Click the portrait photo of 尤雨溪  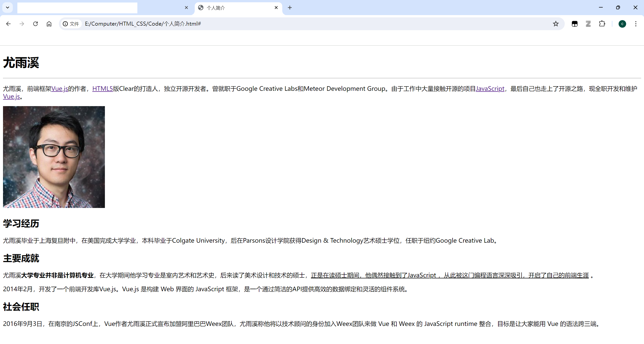[54, 157]
